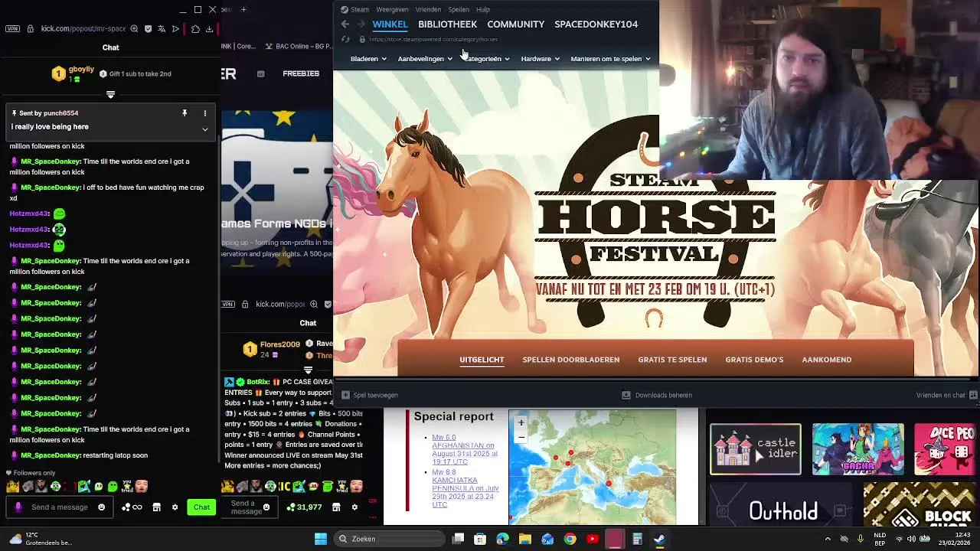
Task: Expand the Hardware dropdown
Action: [x=540, y=59]
